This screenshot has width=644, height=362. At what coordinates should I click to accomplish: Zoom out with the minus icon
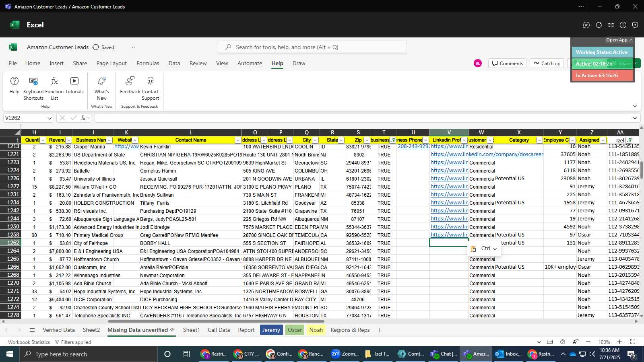click(588, 342)
